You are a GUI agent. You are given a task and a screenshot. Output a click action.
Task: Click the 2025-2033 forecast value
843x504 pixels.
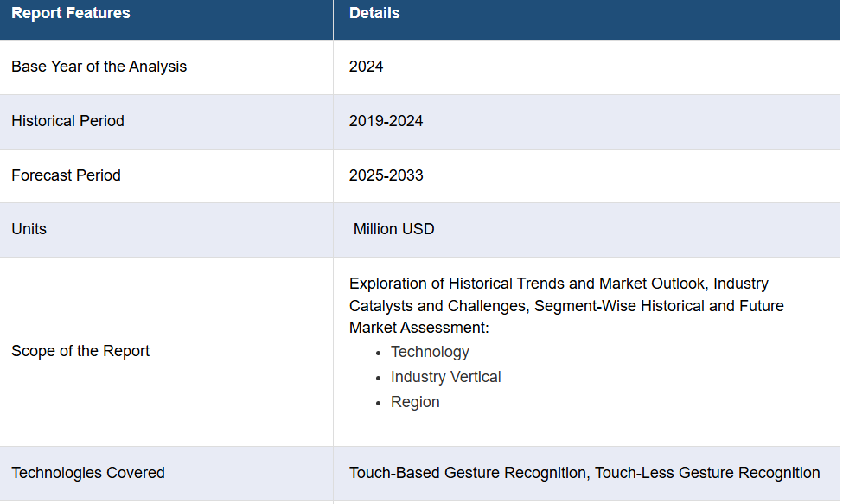click(x=386, y=175)
